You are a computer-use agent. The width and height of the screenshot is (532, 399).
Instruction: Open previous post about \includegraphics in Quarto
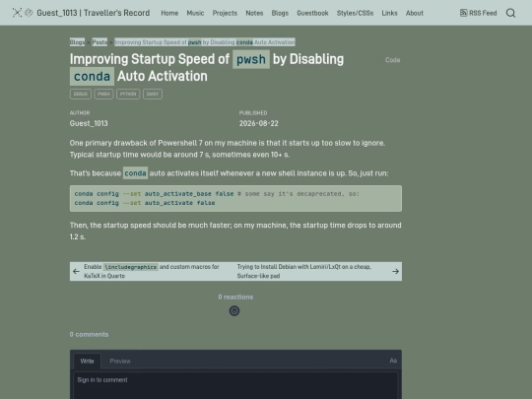pos(152,271)
